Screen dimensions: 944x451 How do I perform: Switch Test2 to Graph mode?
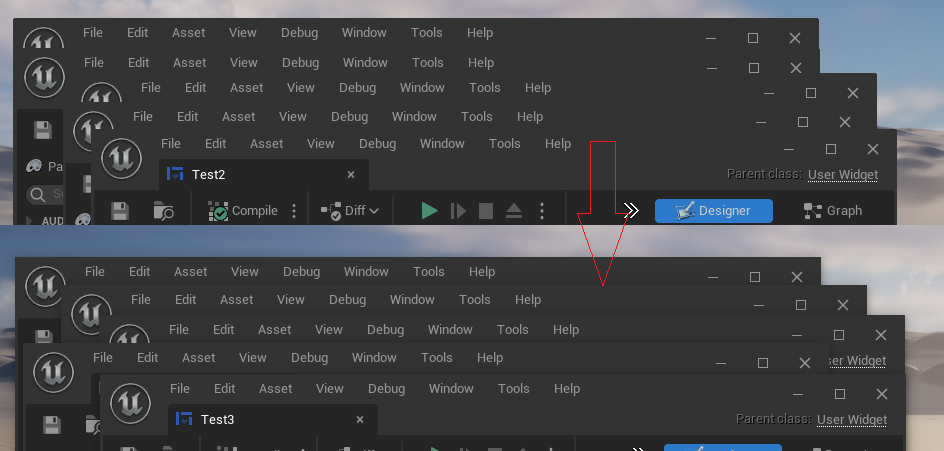pos(833,211)
